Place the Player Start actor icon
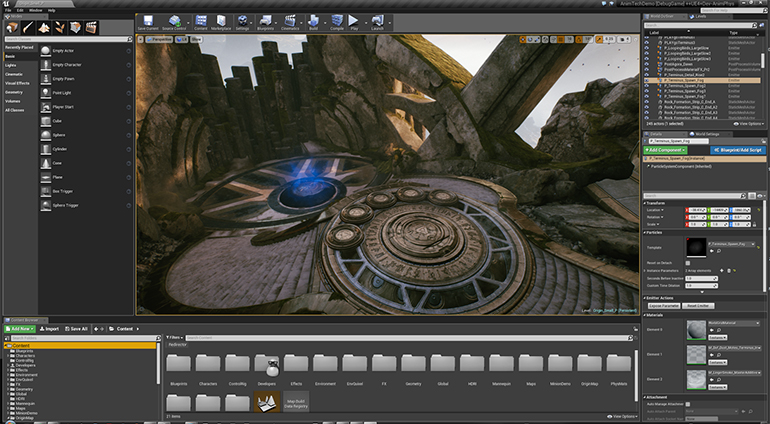Image resolution: width=770 pixels, height=424 pixels. 46,107
